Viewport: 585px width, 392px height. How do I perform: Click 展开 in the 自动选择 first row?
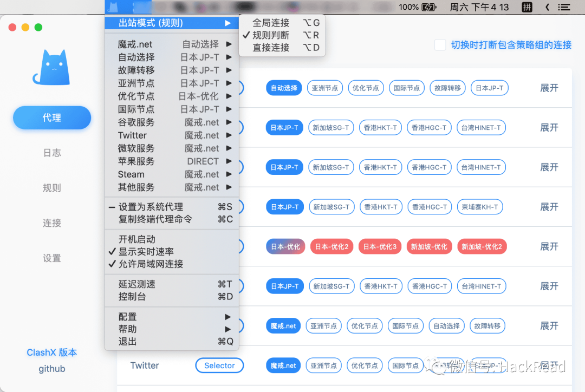[549, 88]
